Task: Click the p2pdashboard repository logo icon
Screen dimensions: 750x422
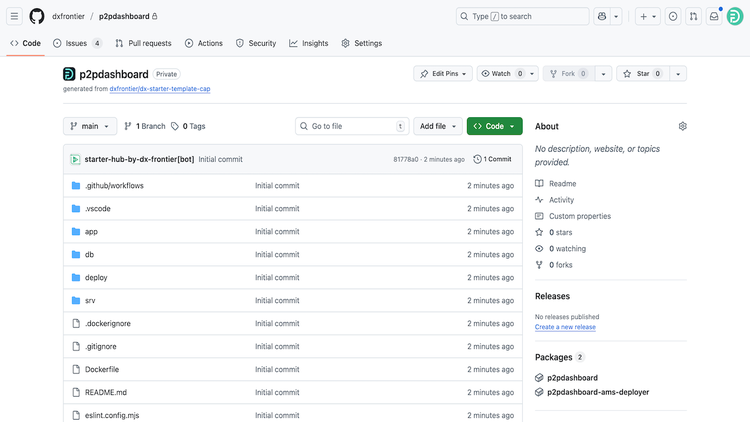Action: [x=69, y=74]
